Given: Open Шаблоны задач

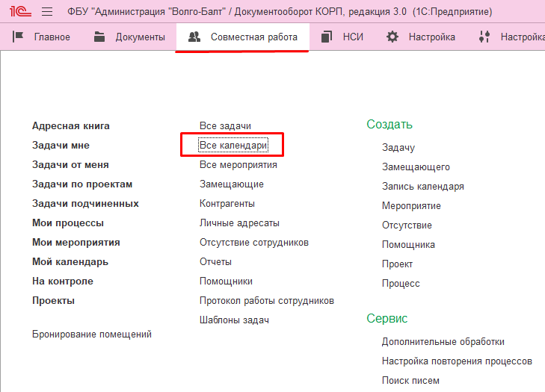Looking at the screenshot, I should pyautogui.click(x=234, y=320).
